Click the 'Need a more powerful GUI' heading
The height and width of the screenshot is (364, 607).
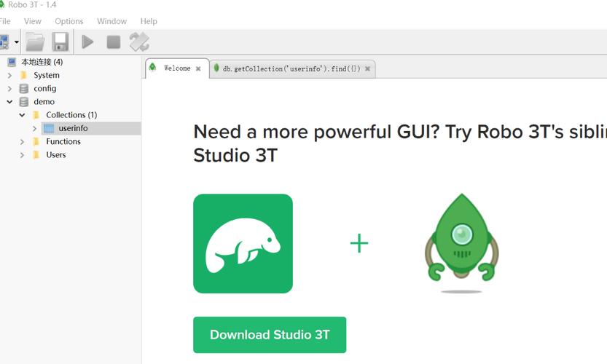click(400, 143)
